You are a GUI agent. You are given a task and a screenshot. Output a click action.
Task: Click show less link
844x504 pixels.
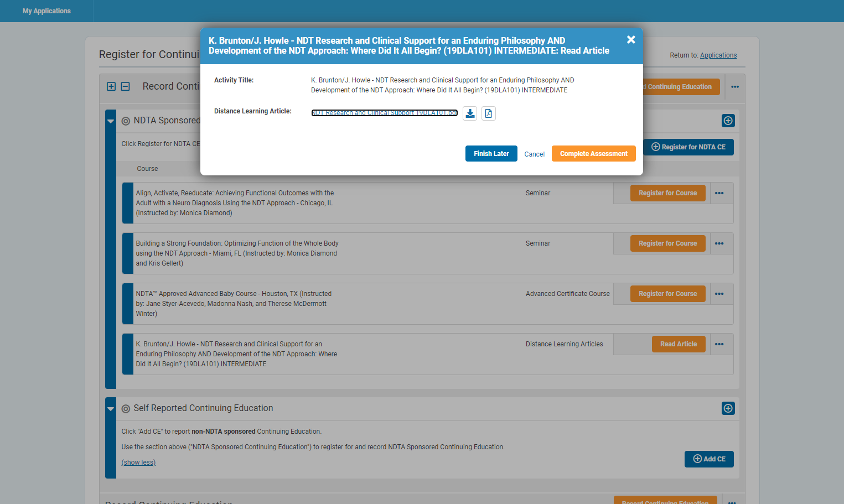138,463
